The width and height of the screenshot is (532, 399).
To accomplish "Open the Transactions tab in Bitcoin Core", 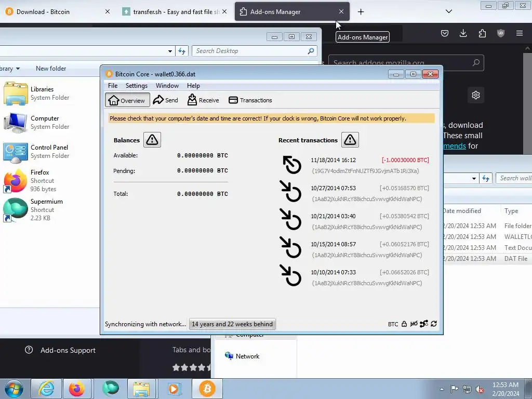I will pos(250,100).
